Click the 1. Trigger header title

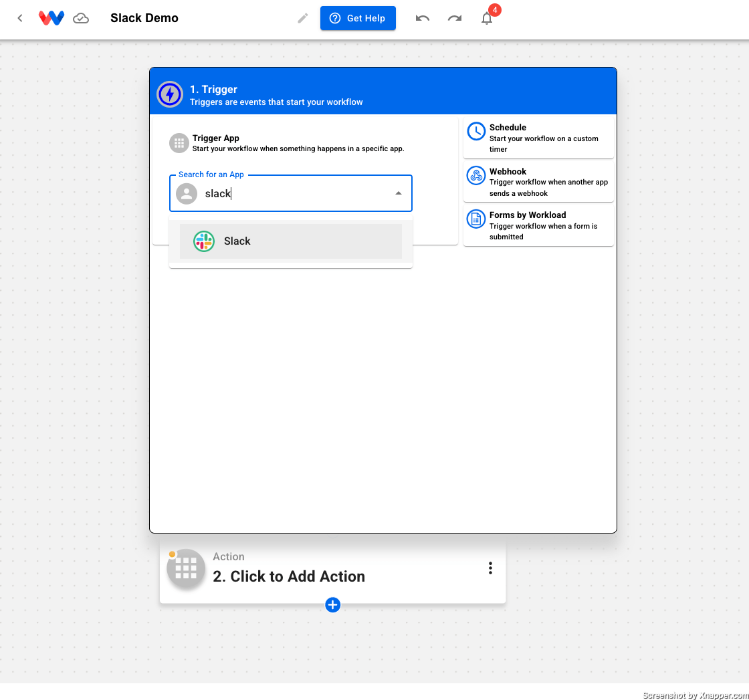pos(213,90)
